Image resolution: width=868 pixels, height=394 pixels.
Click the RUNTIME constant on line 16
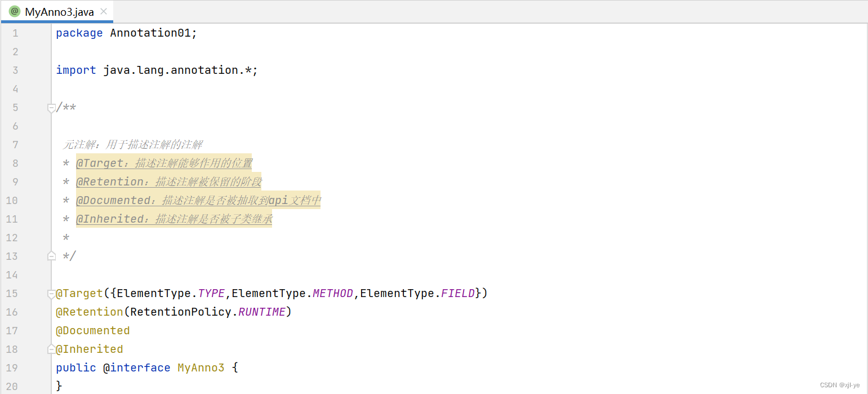(x=262, y=312)
